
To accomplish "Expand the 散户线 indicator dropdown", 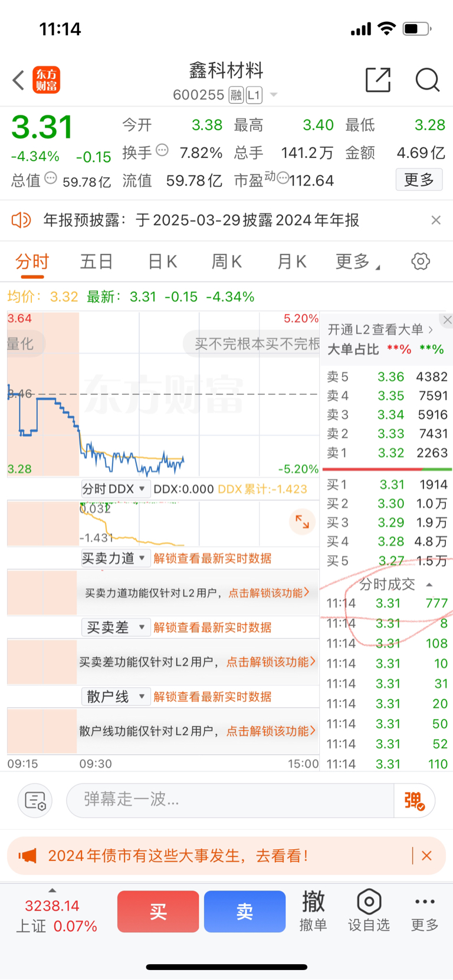I will pyautogui.click(x=114, y=697).
